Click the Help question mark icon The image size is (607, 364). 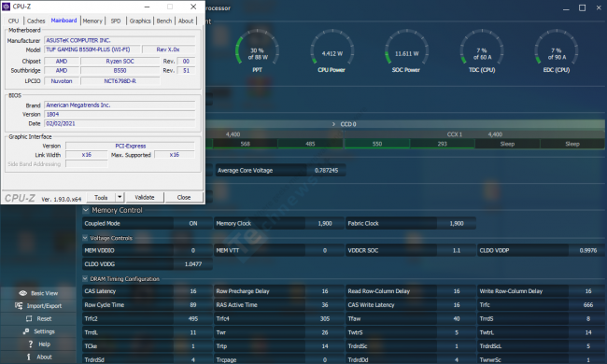[31, 343]
